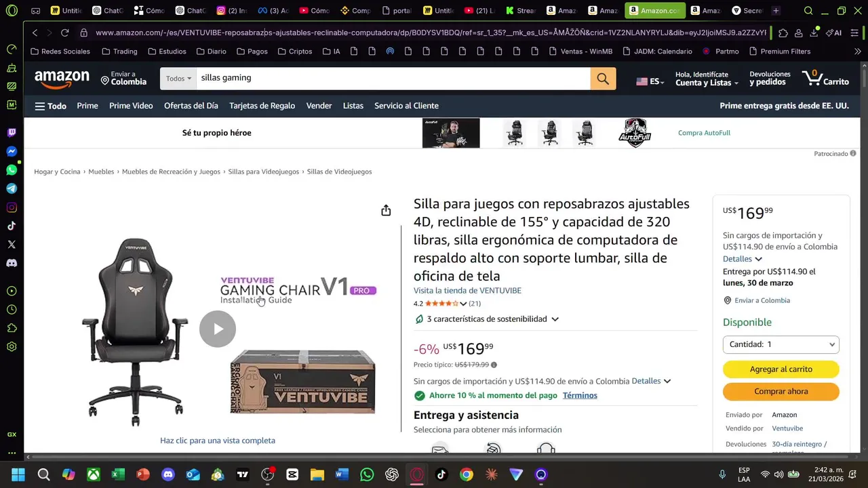
Task: Select Prime Video in navigation bar
Action: (x=131, y=106)
